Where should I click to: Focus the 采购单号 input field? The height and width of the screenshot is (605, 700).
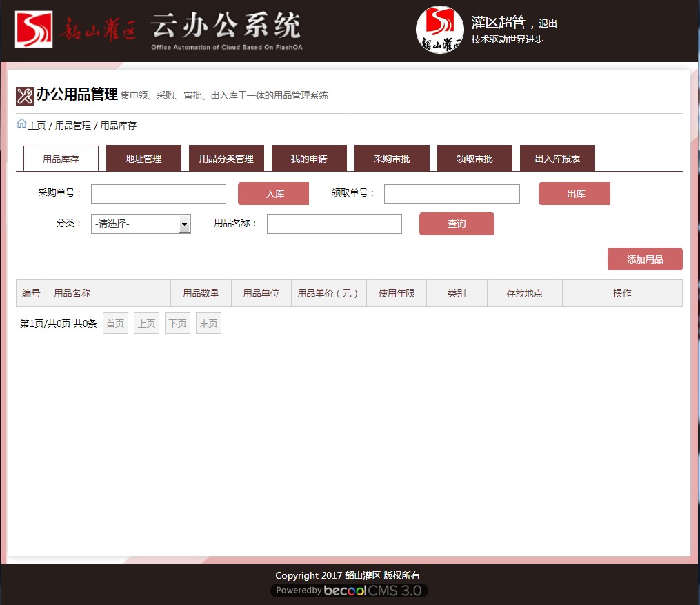pyautogui.click(x=159, y=194)
